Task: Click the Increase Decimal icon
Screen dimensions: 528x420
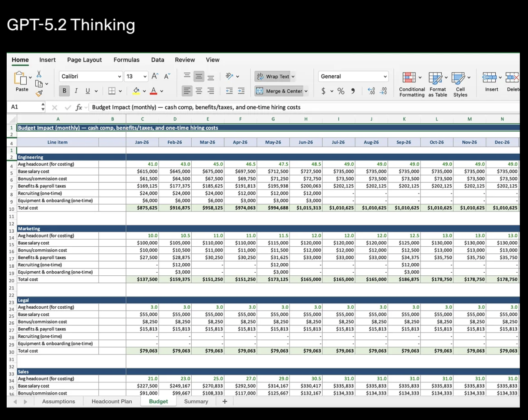Action: (x=371, y=91)
